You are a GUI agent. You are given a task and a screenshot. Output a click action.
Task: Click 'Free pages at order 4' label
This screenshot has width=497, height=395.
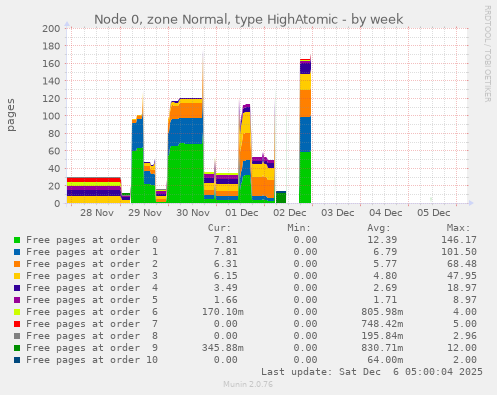point(92,288)
